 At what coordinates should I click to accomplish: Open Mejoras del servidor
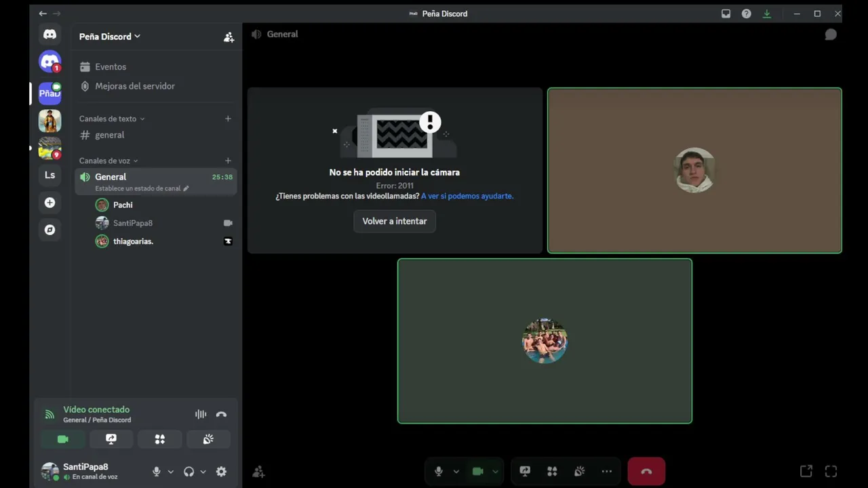(x=156, y=86)
